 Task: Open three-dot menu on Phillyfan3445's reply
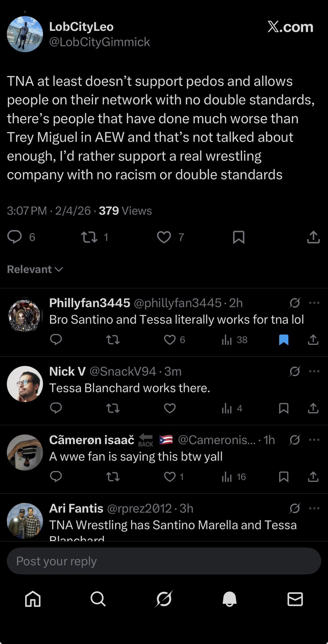click(x=314, y=303)
